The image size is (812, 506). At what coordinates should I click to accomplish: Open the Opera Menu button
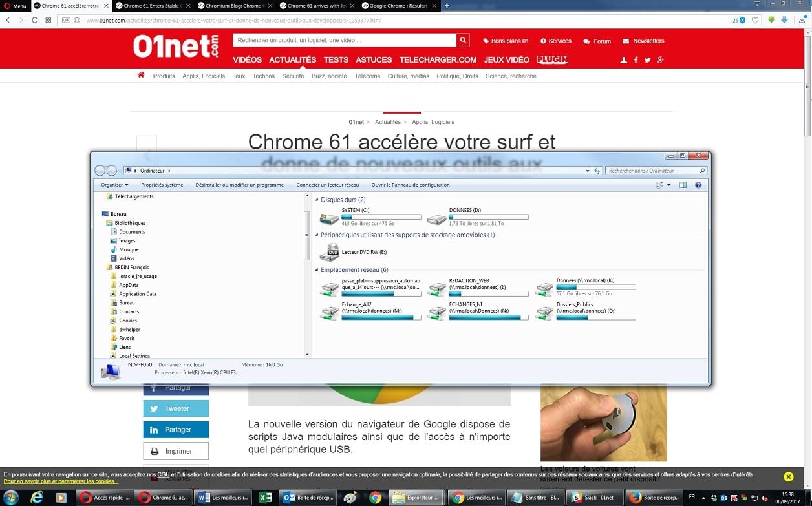(x=15, y=6)
